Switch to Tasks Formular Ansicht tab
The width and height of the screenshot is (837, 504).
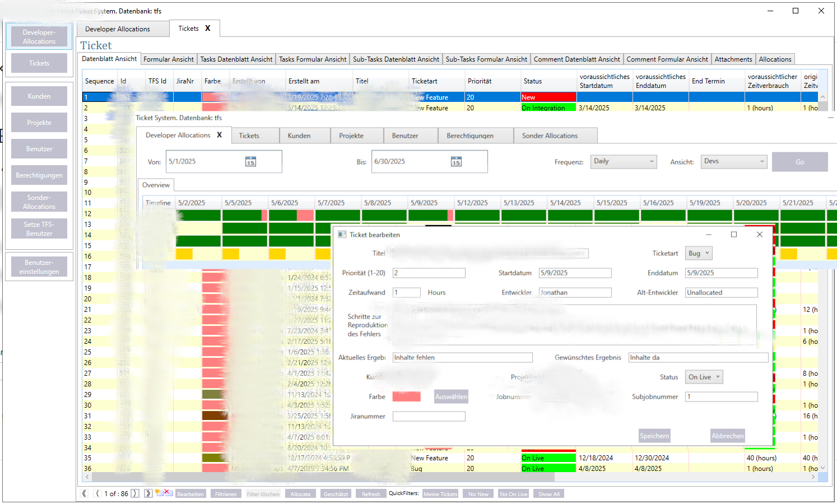(x=313, y=59)
